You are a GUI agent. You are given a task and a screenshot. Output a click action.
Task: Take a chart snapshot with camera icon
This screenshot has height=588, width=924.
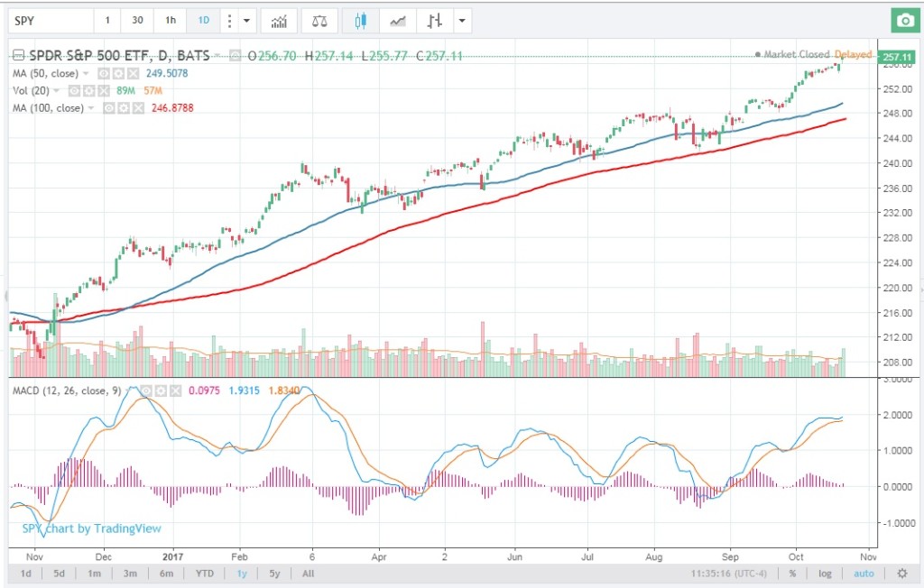click(x=903, y=20)
